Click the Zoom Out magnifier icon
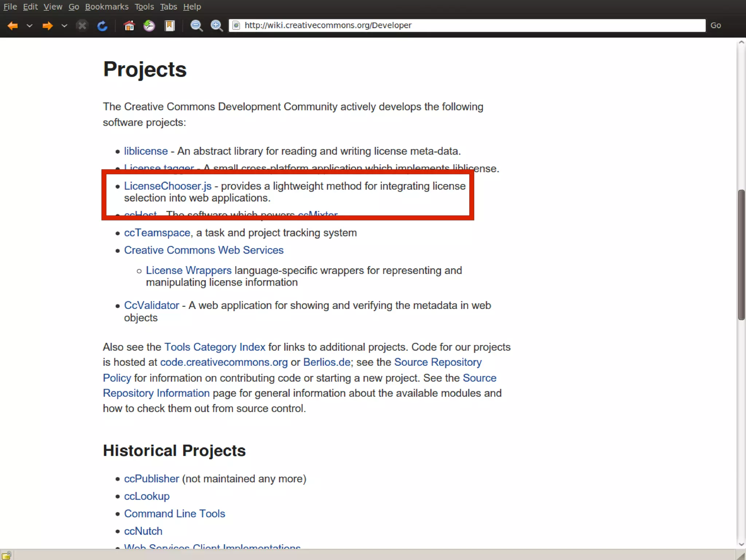The image size is (746, 560). (197, 26)
